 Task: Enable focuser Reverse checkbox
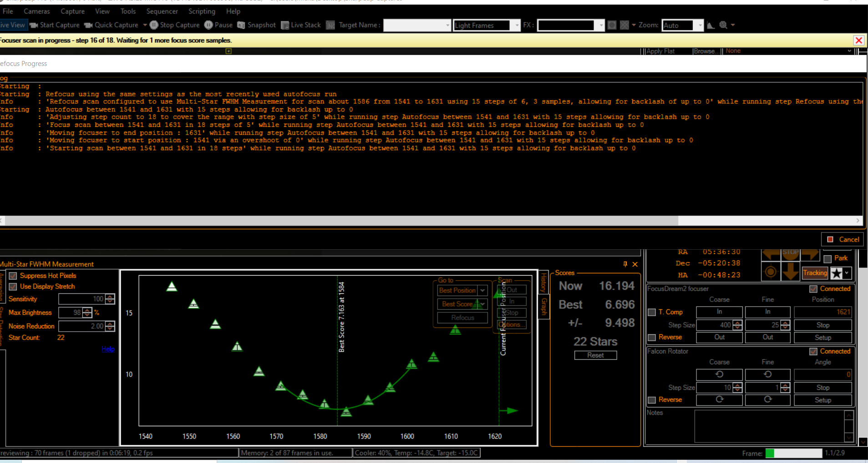click(652, 337)
